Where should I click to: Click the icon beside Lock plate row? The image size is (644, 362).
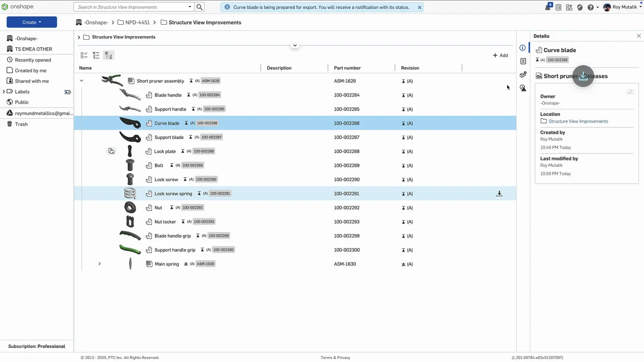111,151
